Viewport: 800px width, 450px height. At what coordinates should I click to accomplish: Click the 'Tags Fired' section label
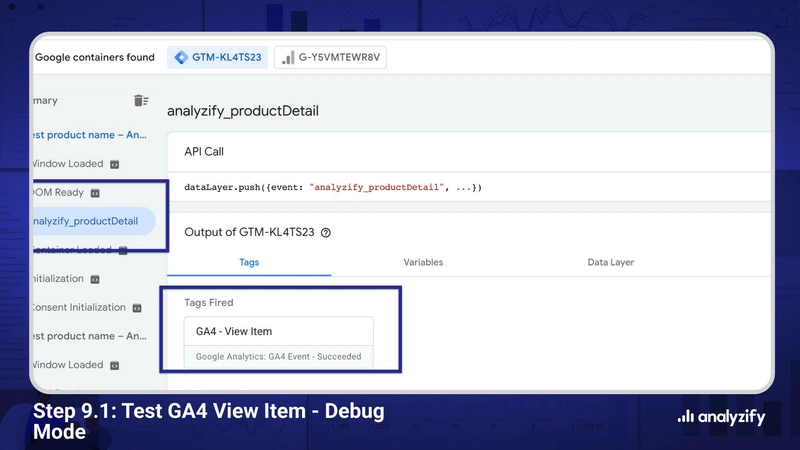point(209,303)
